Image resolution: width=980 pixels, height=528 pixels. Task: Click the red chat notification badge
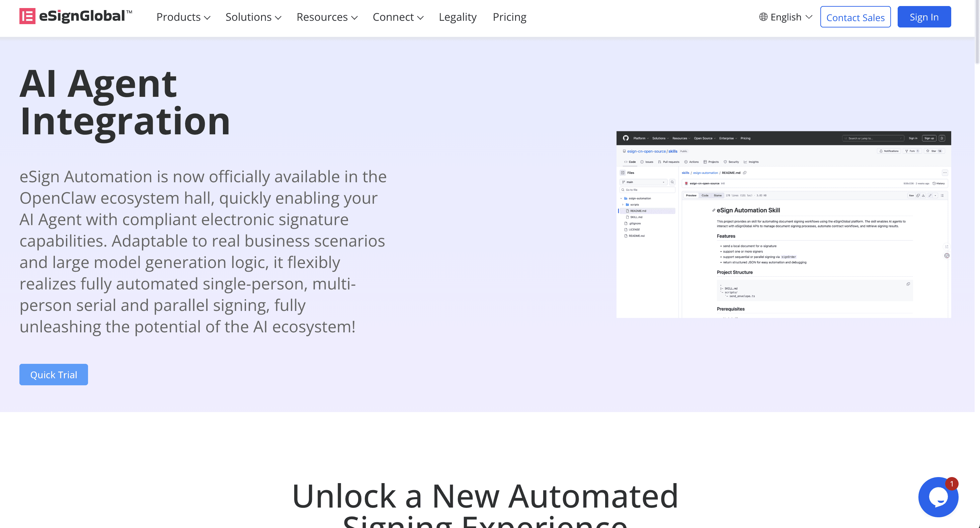(x=952, y=483)
